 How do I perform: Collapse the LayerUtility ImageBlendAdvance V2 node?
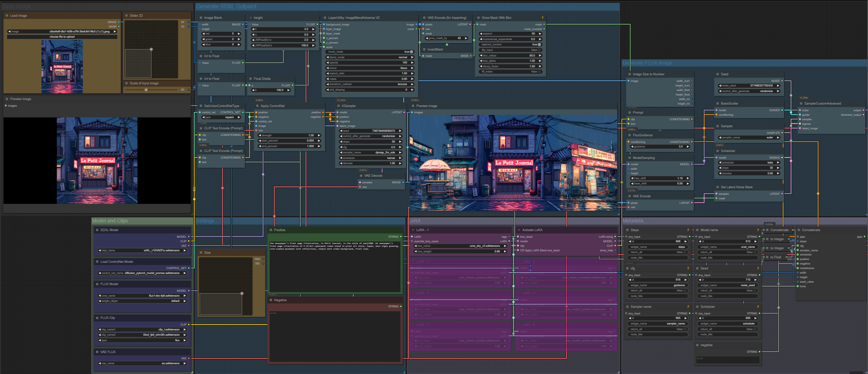coord(325,18)
